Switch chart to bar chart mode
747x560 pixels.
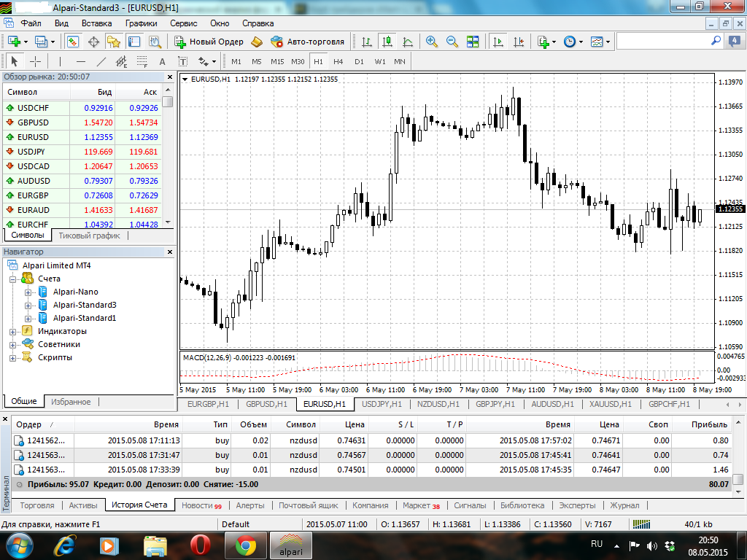[x=367, y=42]
